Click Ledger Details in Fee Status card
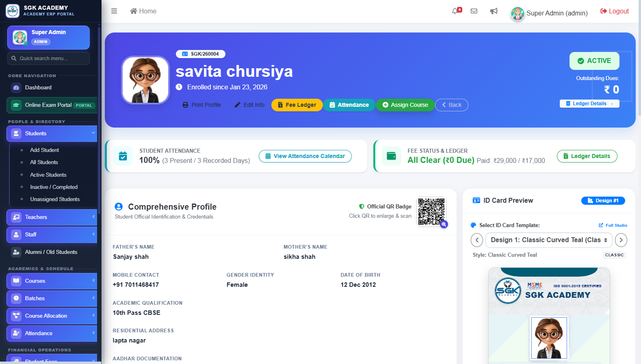The height and width of the screenshot is (364, 641). point(587,156)
